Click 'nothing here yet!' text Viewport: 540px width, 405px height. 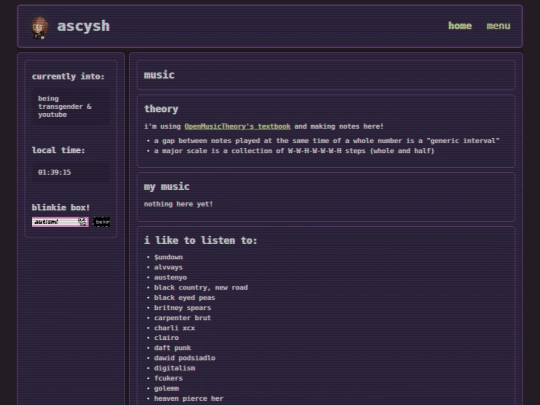[x=178, y=204]
